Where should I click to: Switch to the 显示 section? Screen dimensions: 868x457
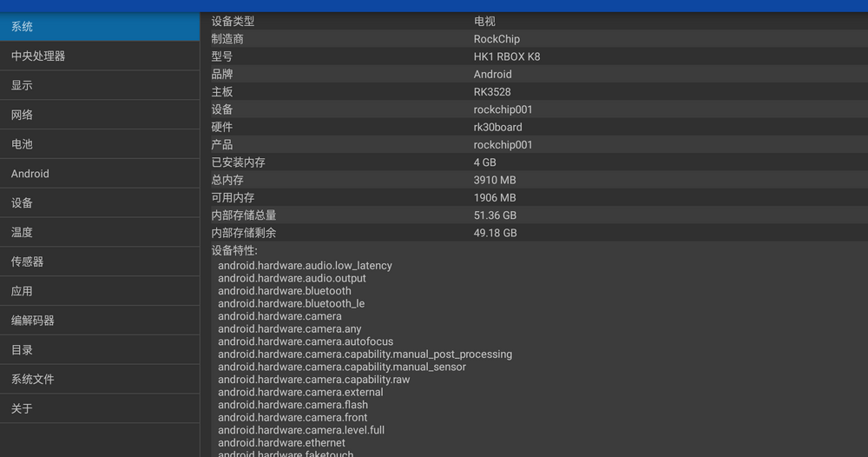click(100, 85)
